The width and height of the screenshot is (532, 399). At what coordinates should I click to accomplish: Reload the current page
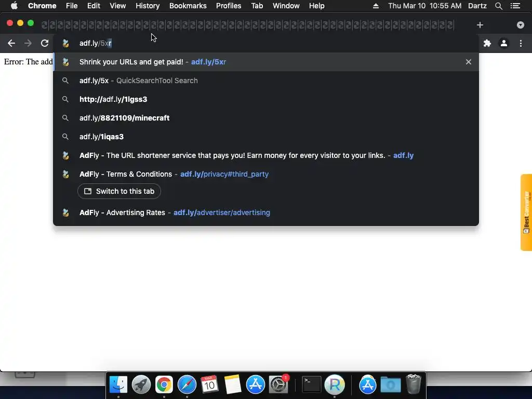tap(45, 43)
